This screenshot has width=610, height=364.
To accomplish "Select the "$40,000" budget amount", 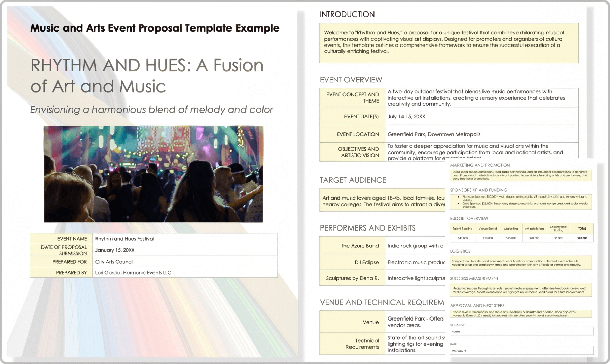I will coord(463,238).
